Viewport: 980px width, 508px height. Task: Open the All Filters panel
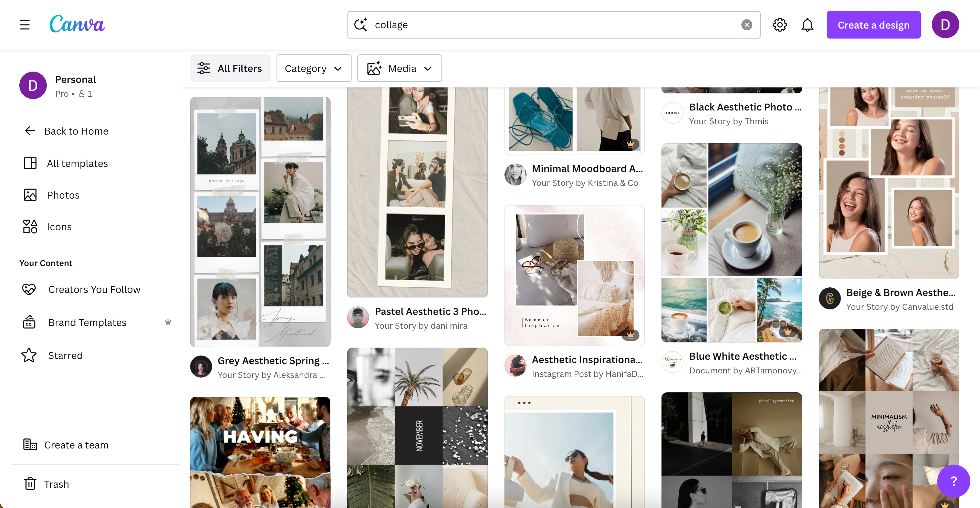[x=230, y=68]
